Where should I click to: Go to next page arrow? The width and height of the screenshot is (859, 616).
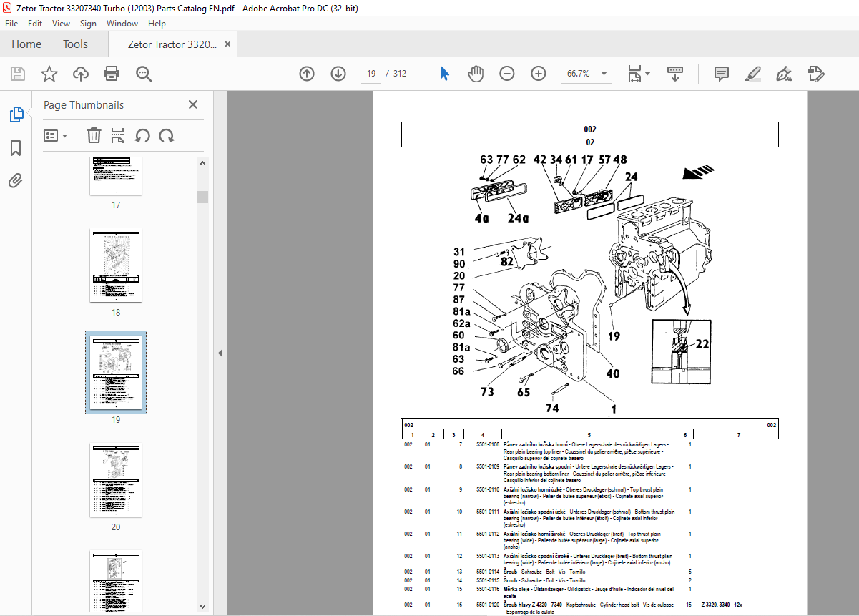338,74
